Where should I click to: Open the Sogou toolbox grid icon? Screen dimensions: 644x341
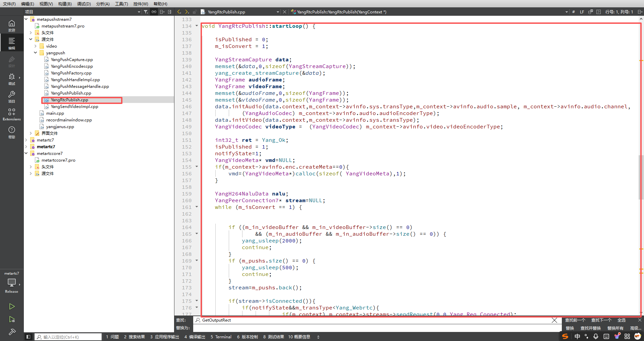[x=627, y=336]
